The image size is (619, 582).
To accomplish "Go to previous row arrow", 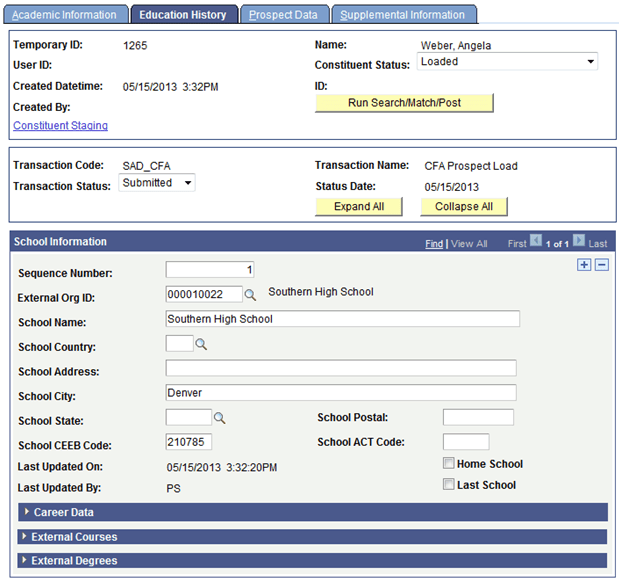I will 536,240.
